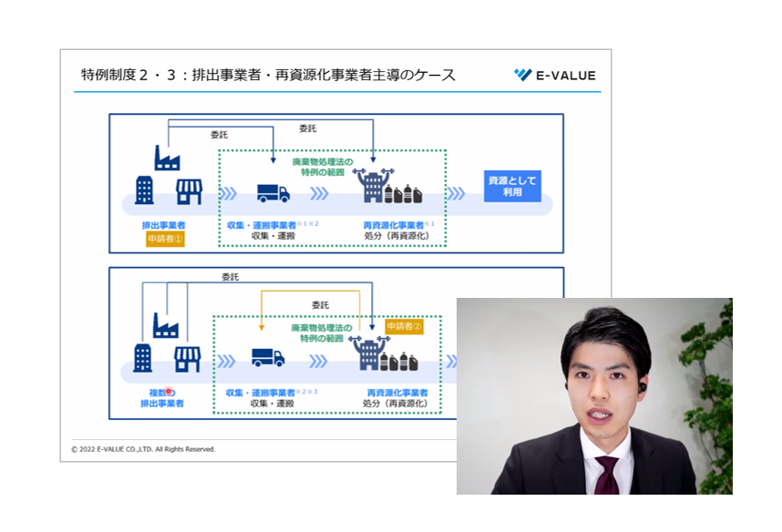The image size is (782, 532).
Task: Click 委託 label on upper diagram's arrow to truck
Action: click(x=219, y=135)
